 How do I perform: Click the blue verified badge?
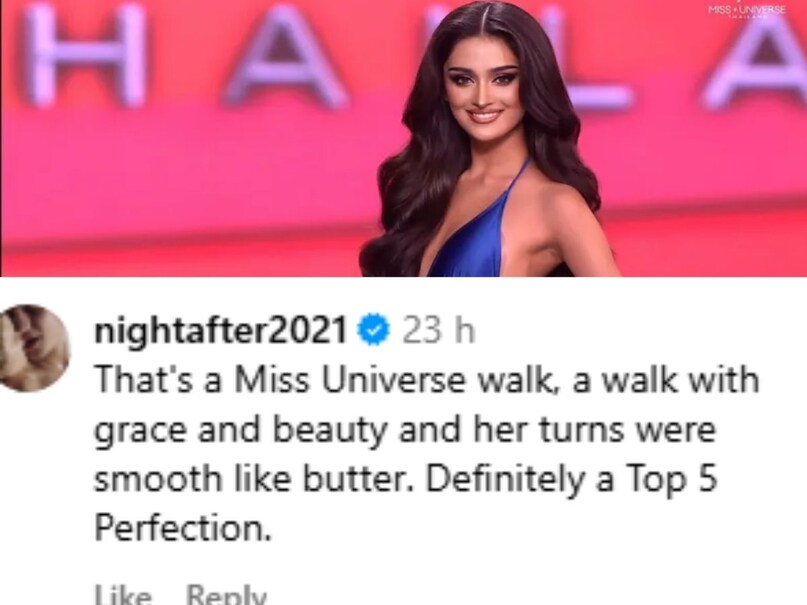[374, 329]
